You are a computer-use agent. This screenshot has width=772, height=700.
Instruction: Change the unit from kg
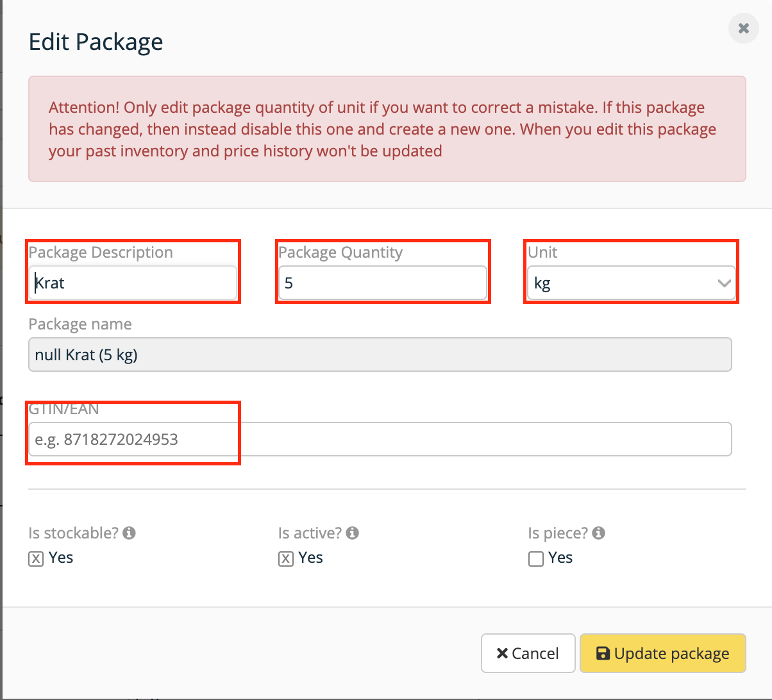pos(631,283)
